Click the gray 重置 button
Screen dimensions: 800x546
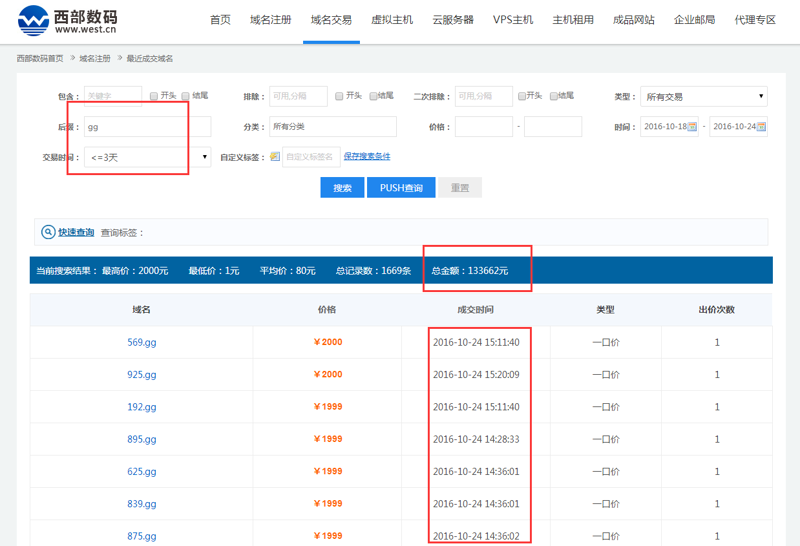(x=460, y=188)
